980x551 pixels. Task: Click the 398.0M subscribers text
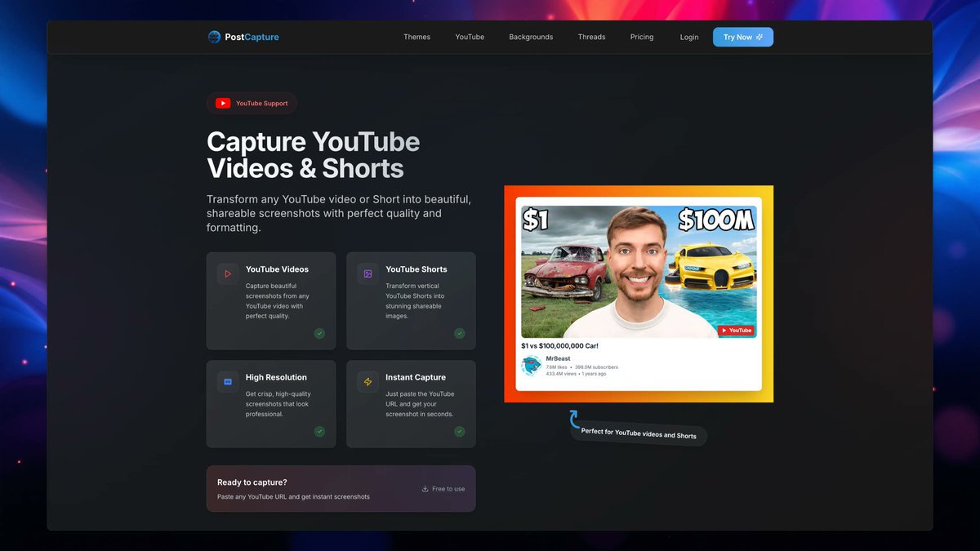pos(596,367)
